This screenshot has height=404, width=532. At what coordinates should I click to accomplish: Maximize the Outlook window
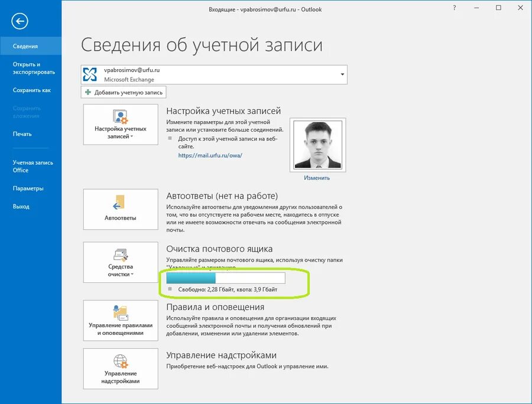pos(498,8)
